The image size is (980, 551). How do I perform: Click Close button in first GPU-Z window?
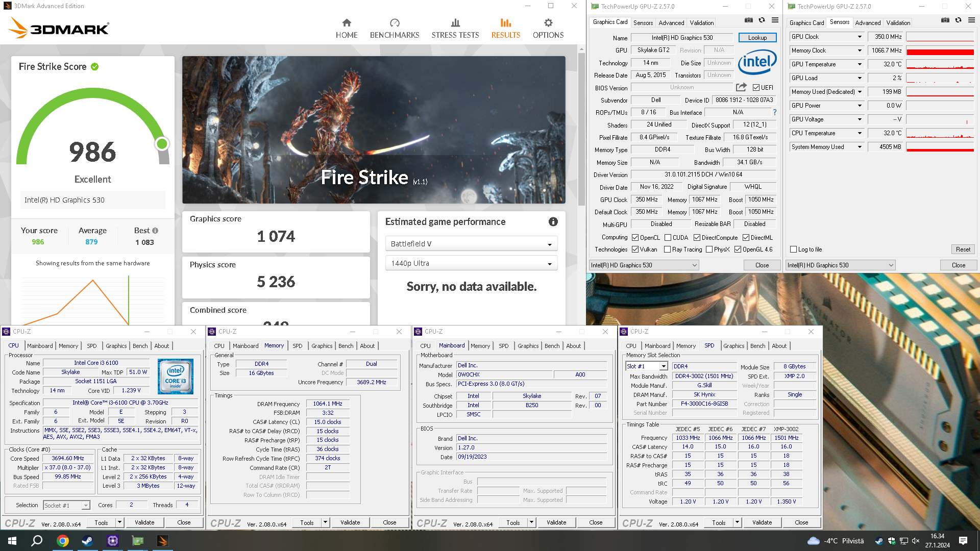pos(762,265)
